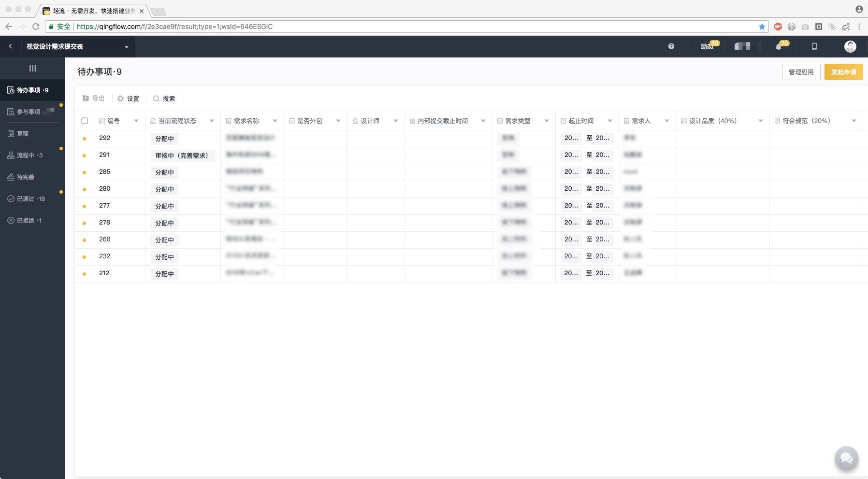Open mobile phone preview icon
Image resolution: width=868 pixels, height=479 pixels.
point(814,46)
